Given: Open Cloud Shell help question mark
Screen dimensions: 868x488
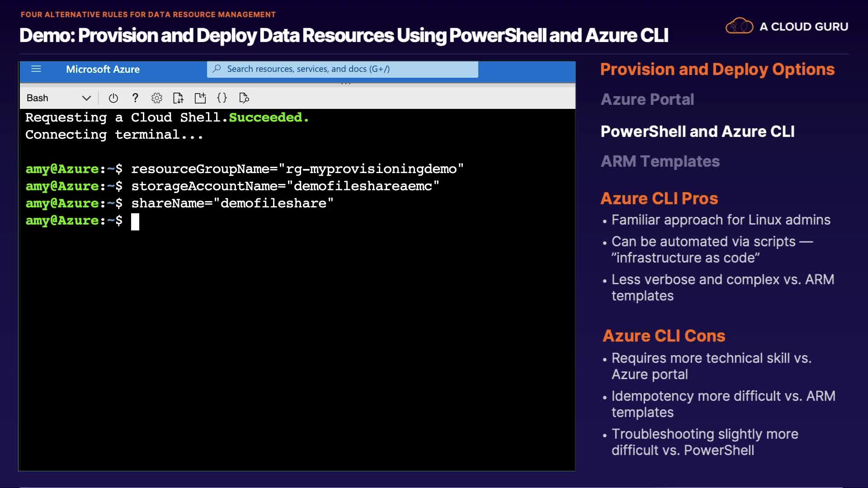Looking at the screenshot, I should 135,98.
